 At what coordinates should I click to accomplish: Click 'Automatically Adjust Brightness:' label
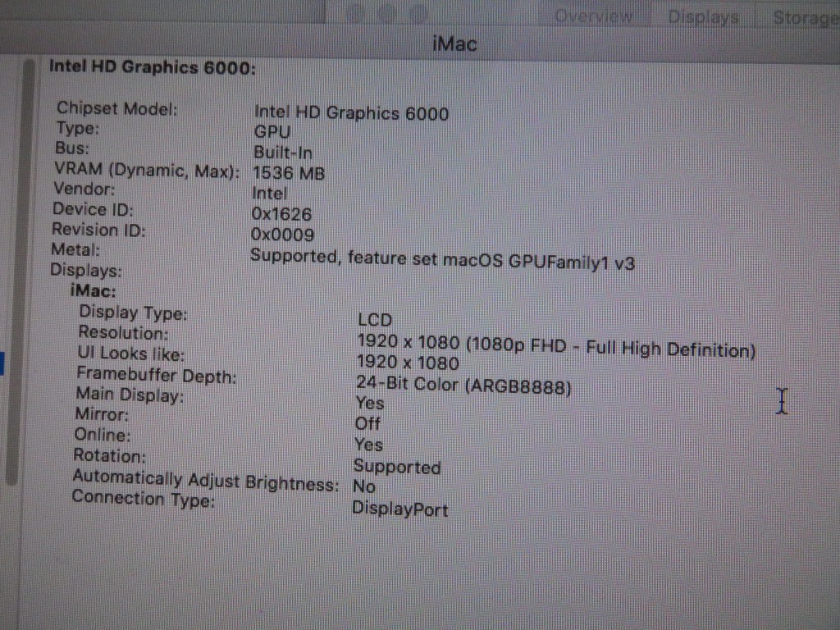coord(206,480)
